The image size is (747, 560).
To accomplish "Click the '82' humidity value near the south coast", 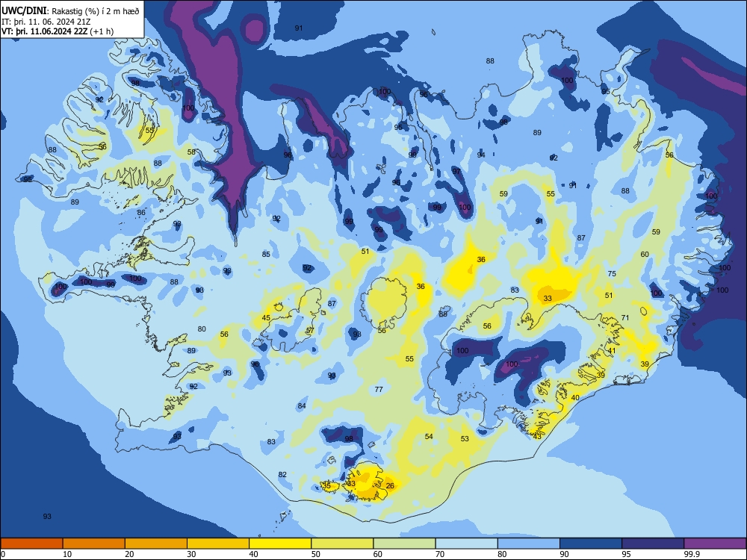I will point(282,474).
